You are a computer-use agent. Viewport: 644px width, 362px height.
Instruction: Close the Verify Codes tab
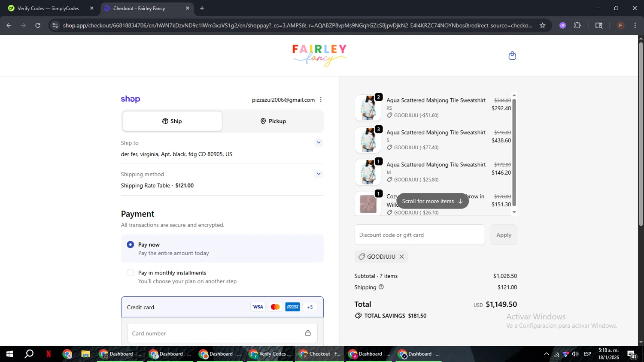point(91,8)
